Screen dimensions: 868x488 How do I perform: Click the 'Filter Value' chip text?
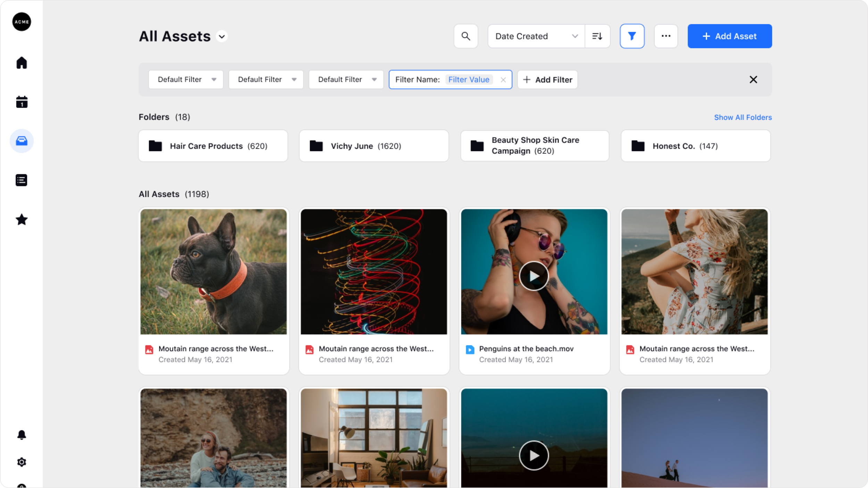469,79
